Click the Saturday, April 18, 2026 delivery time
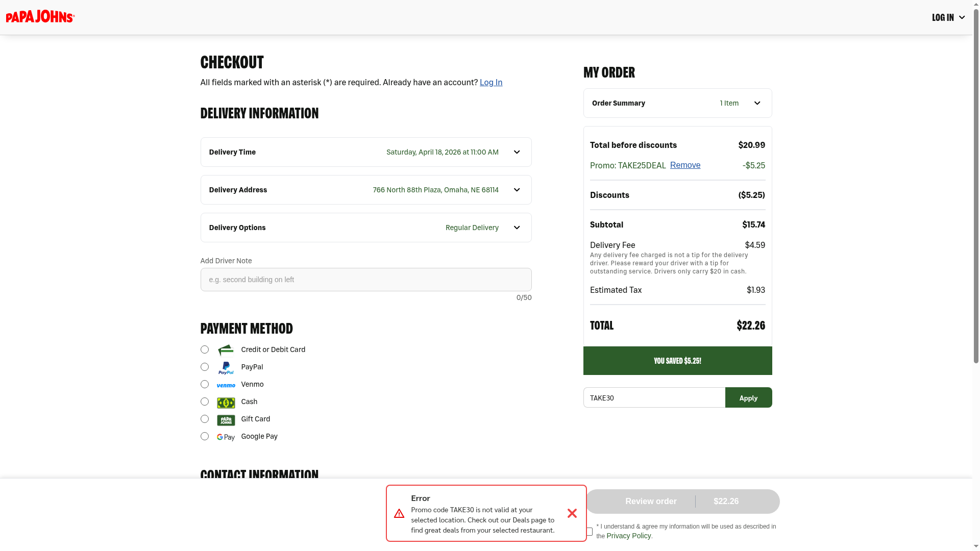The height and width of the screenshot is (551, 980). [x=443, y=152]
